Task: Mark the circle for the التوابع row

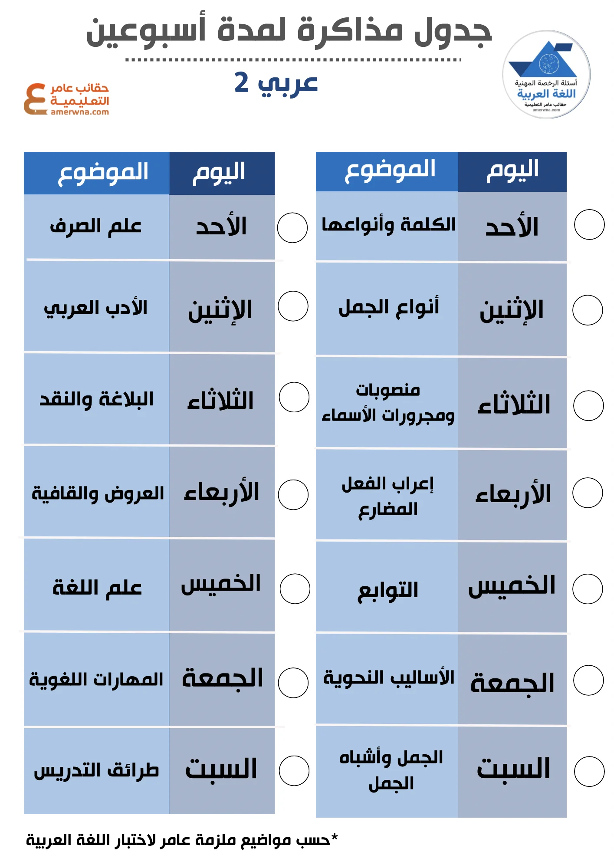Action: point(588,589)
